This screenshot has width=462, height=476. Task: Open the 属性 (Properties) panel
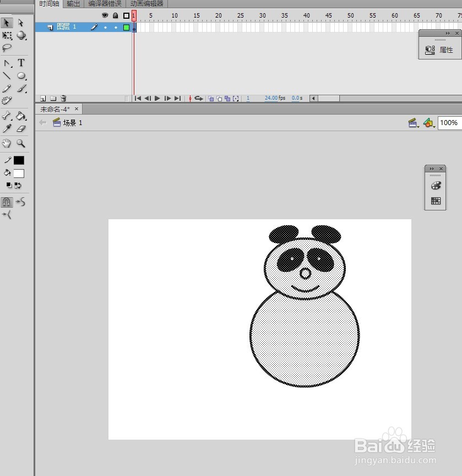(x=439, y=50)
